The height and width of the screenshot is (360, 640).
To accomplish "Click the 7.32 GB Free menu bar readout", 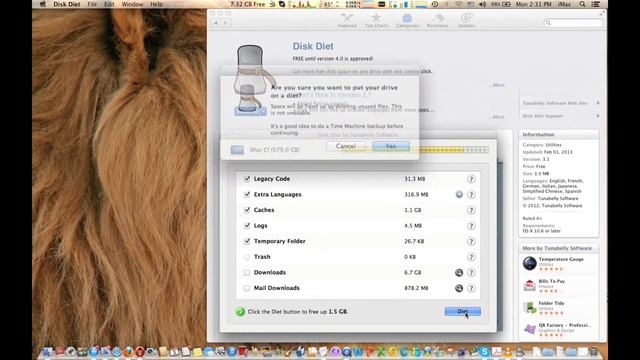I will pyautogui.click(x=247, y=4).
